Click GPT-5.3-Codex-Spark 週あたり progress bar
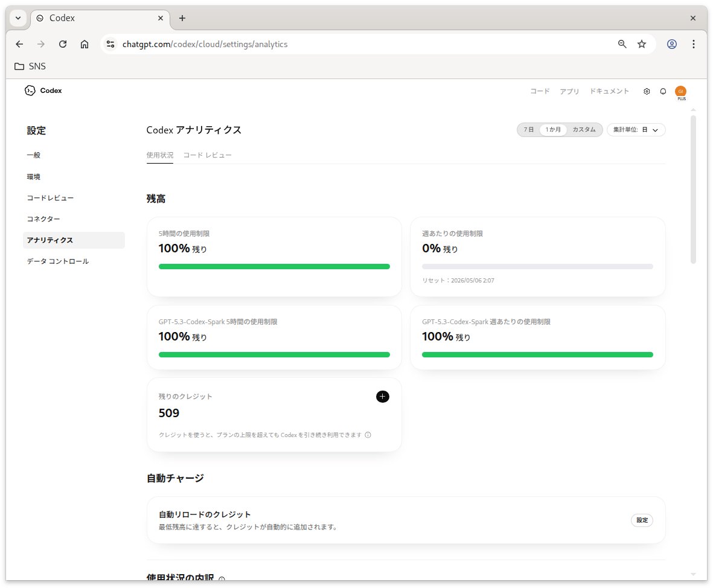Screen dimensions: 713x588 click(x=537, y=355)
